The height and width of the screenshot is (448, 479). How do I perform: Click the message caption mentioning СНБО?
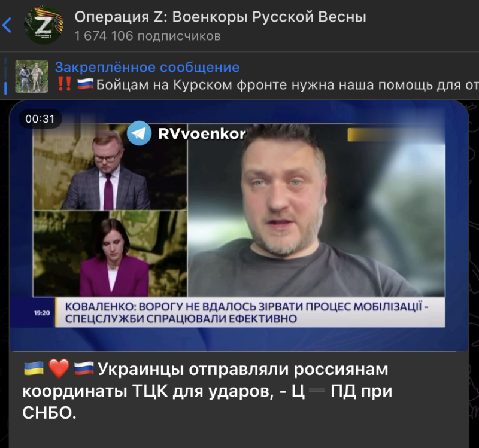tap(207, 391)
